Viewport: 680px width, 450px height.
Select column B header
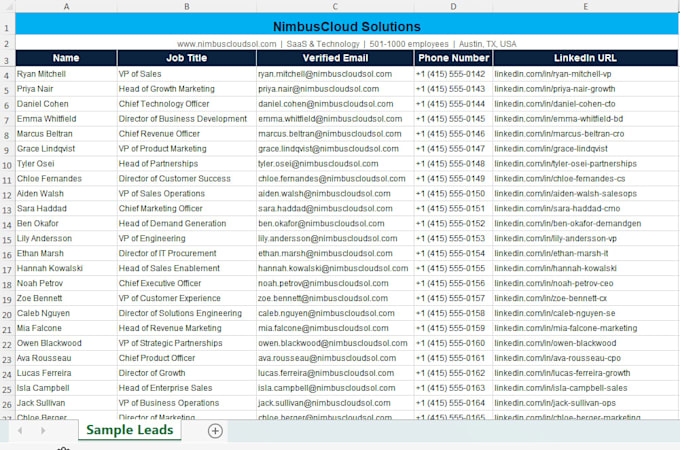[x=186, y=7]
